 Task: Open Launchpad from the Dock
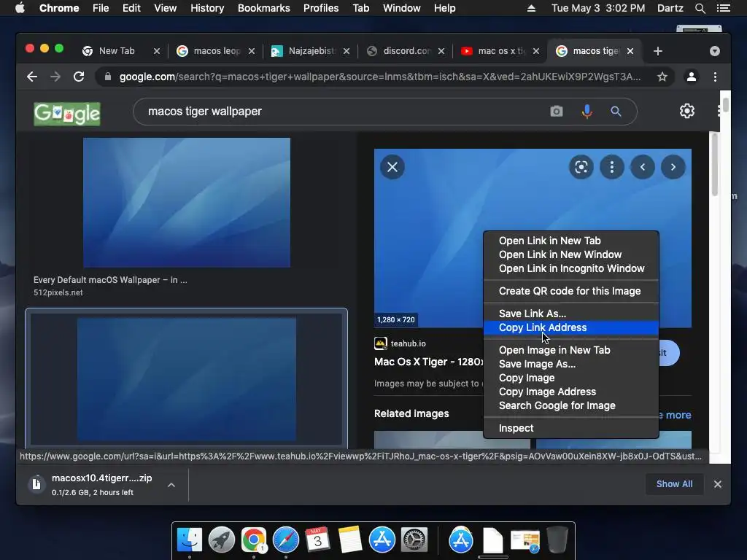coord(222,540)
